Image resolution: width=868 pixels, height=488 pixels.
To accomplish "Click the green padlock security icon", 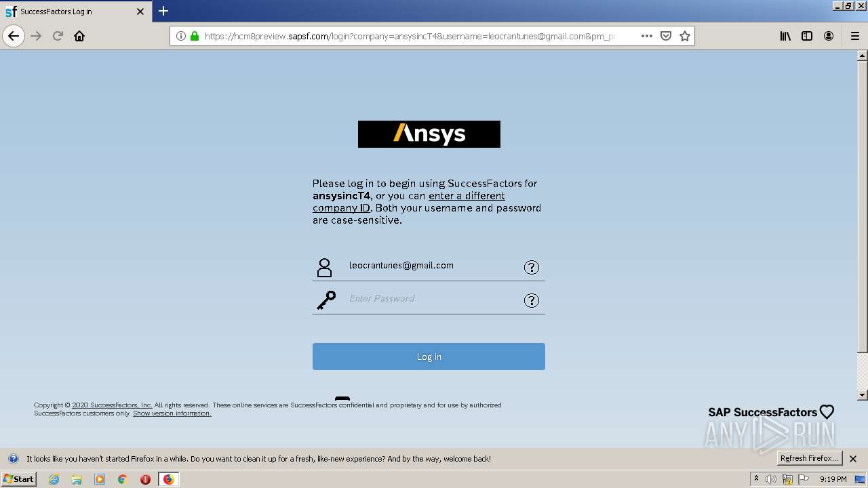I will (x=195, y=36).
